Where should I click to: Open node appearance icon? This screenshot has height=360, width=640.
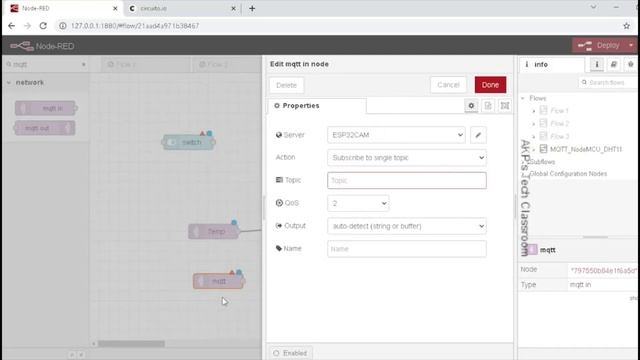[x=505, y=106]
